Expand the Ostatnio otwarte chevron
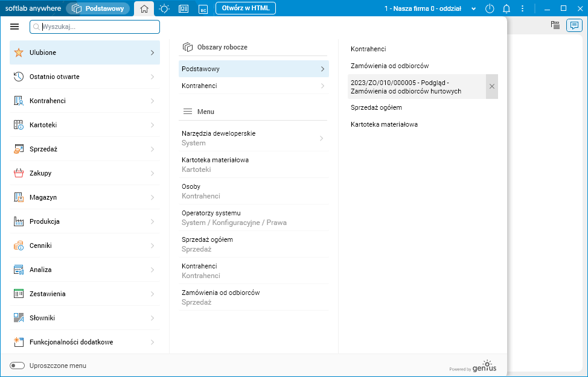 pos(152,77)
